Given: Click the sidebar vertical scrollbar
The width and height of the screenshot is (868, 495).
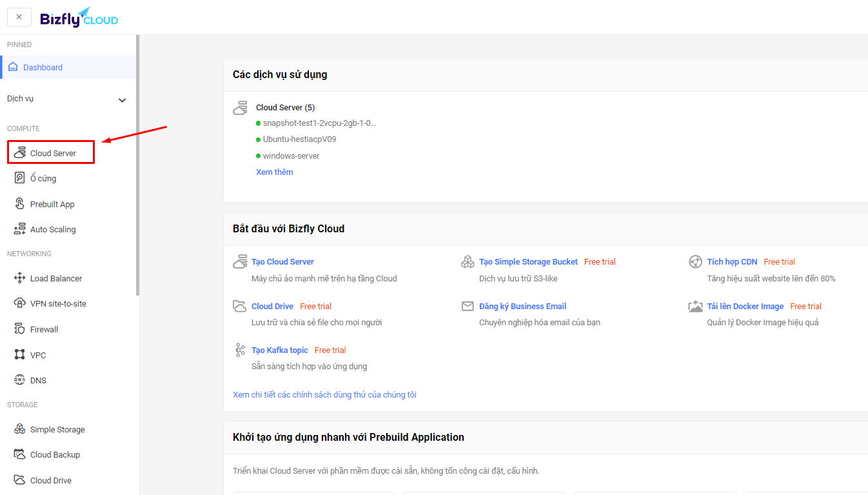Looking at the screenshot, I should click(x=137, y=165).
